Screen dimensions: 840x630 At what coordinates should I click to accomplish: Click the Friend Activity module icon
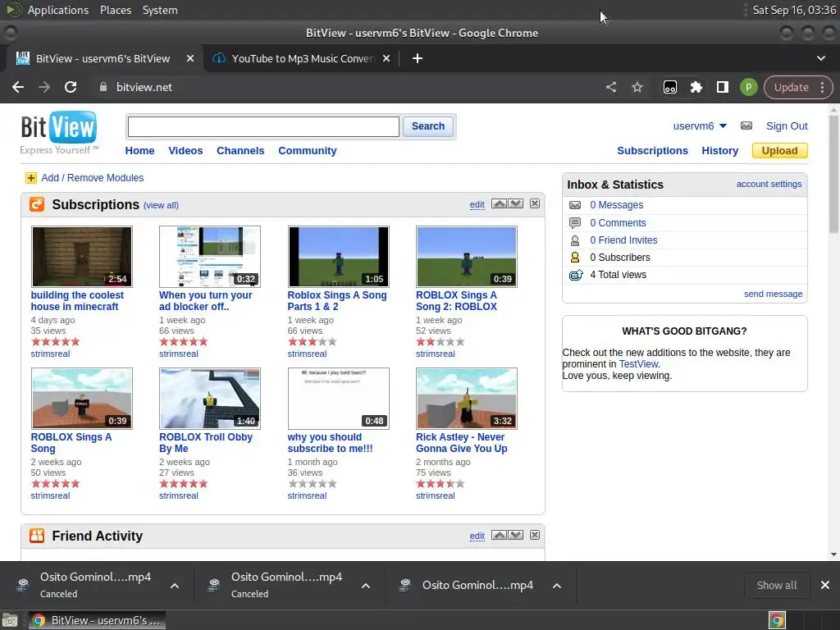click(x=37, y=536)
